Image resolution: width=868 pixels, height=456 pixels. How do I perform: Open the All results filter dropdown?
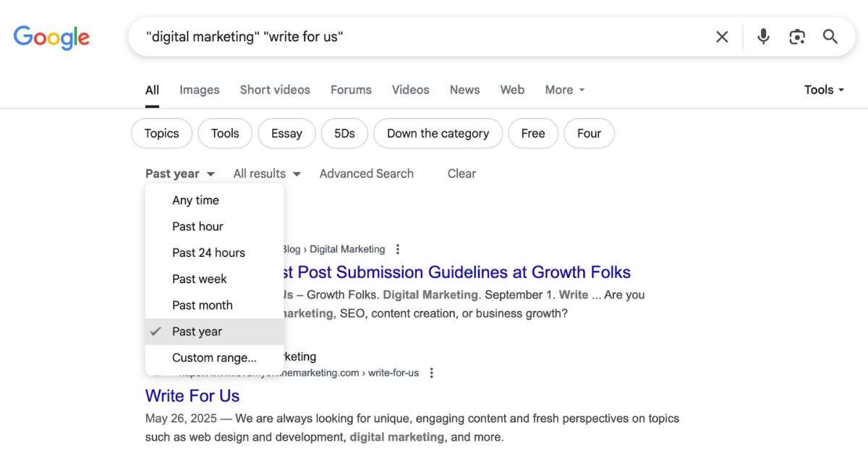pyautogui.click(x=265, y=173)
